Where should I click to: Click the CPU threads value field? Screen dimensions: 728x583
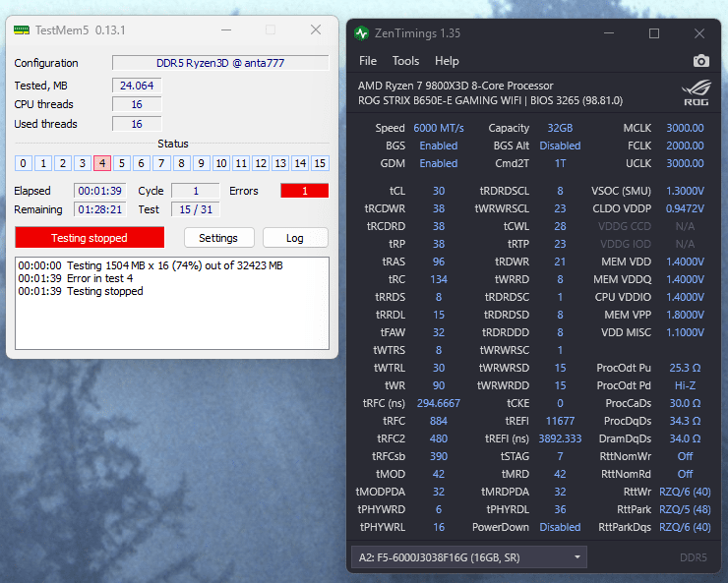click(x=137, y=104)
